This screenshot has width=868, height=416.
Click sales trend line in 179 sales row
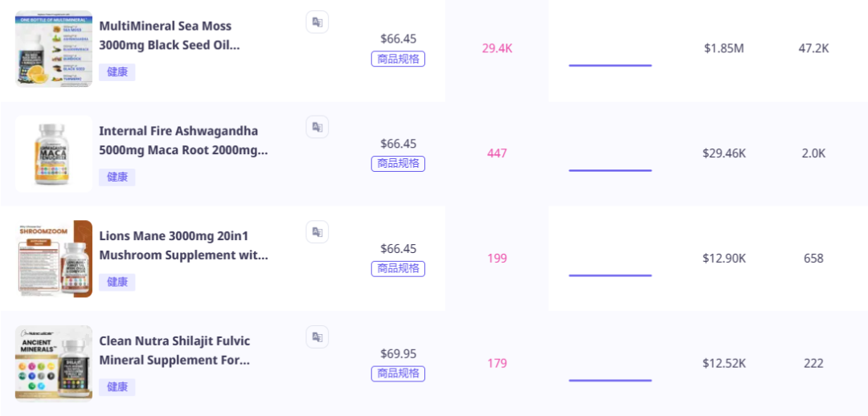(610, 380)
